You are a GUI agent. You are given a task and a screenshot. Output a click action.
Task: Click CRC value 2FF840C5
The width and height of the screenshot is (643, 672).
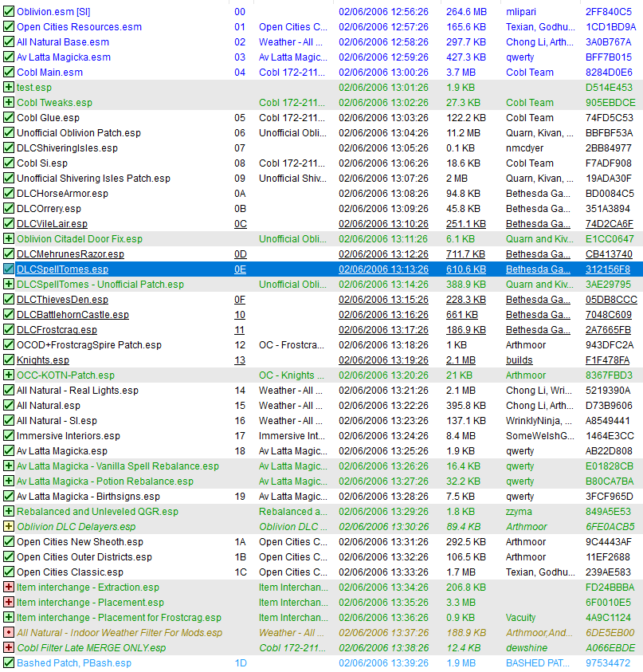click(608, 12)
